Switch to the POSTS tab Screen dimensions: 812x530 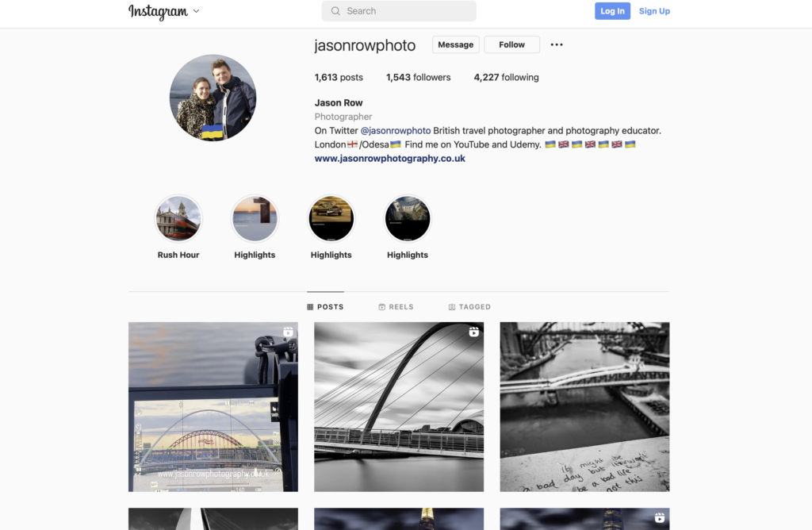pyautogui.click(x=325, y=307)
